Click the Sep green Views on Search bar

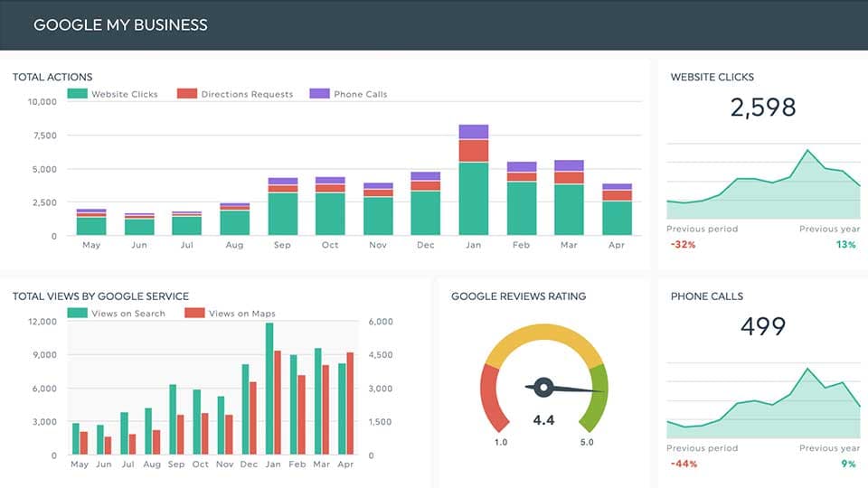173,419
